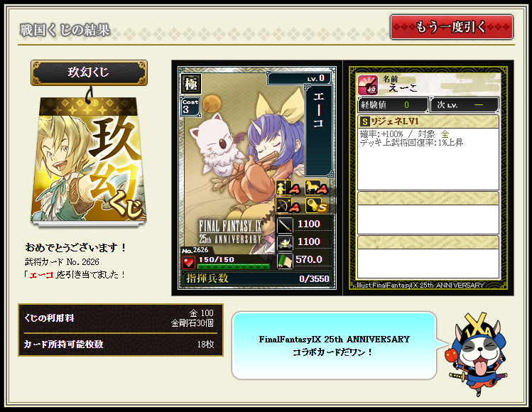Image resolution: width=532 pixels, height=412 pixels.
Task: Click the spear infantry aptitude A icon
Action: tap(288, 188)
